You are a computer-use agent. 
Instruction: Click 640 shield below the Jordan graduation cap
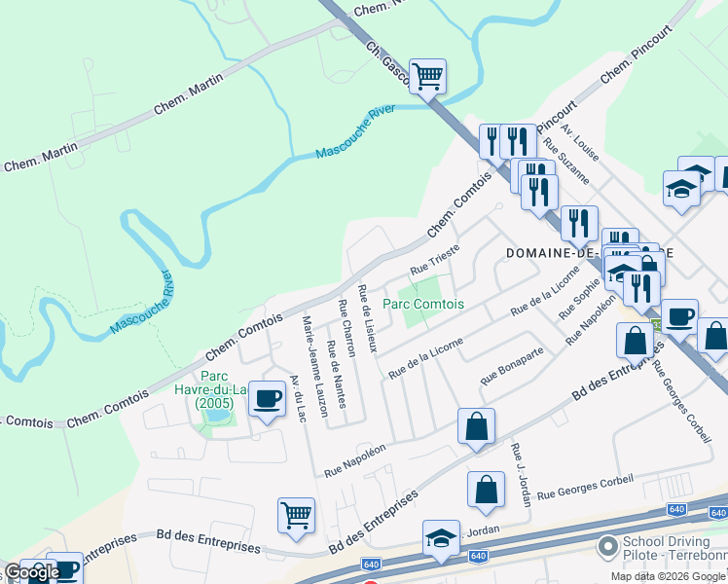pyautogui.click(x=478, y=556)
